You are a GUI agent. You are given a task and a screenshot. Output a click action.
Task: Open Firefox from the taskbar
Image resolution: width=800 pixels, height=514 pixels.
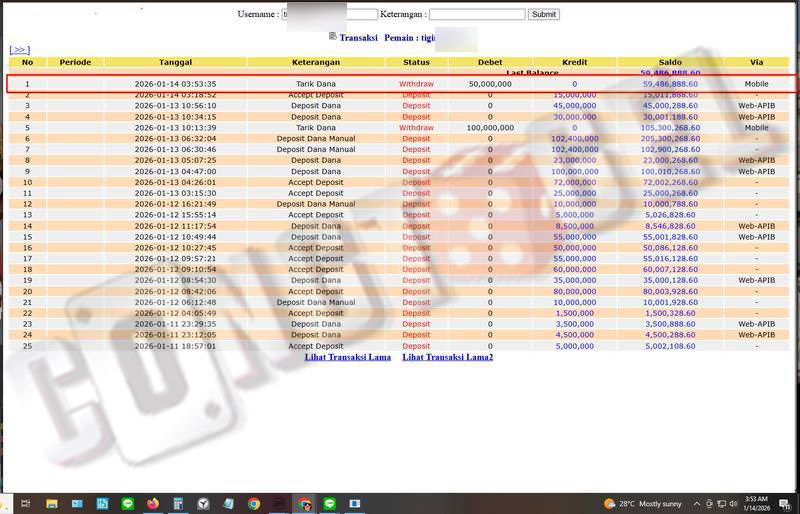pos(153,504)
